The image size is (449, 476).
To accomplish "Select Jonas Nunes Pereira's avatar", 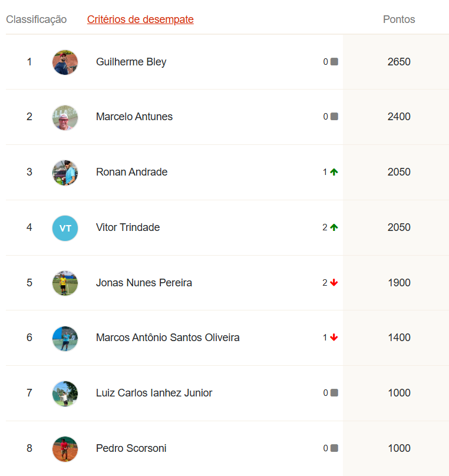I will click(65, 283).
